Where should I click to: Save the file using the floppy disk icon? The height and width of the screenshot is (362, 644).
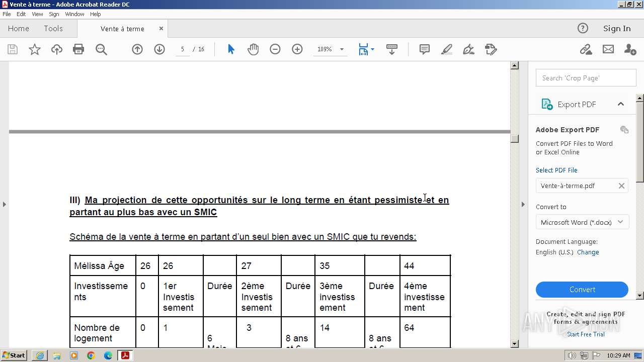[x=13, y=49]
